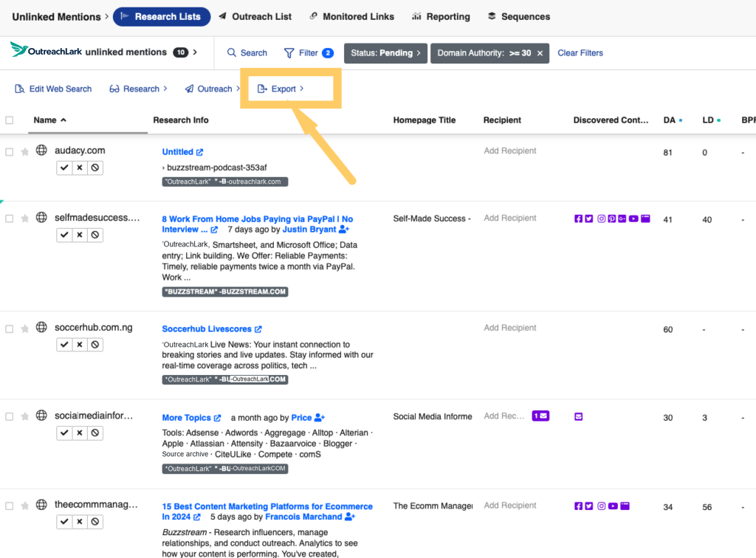This screenshot has height=558, width=756.
Task: Select the socialmediainfor row checkbox
Action: (x=9, y=417)
